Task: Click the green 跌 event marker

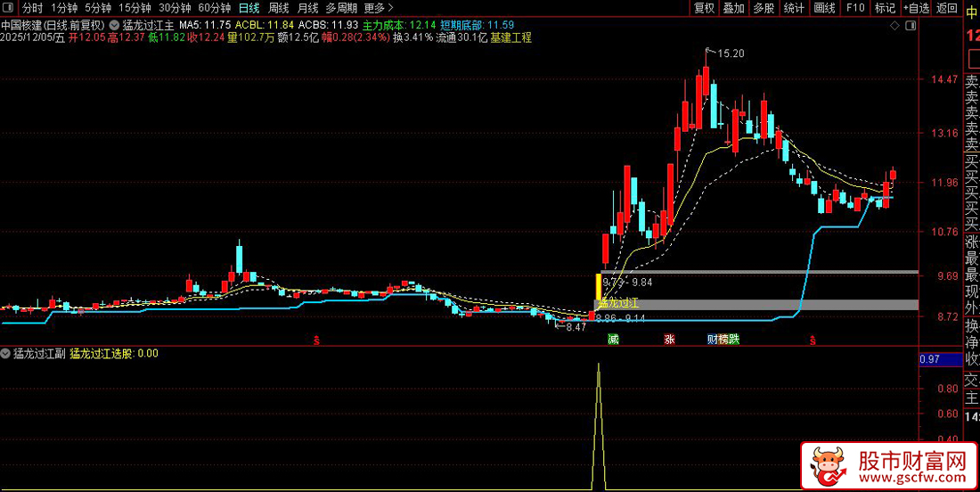Action: point(734,340)
